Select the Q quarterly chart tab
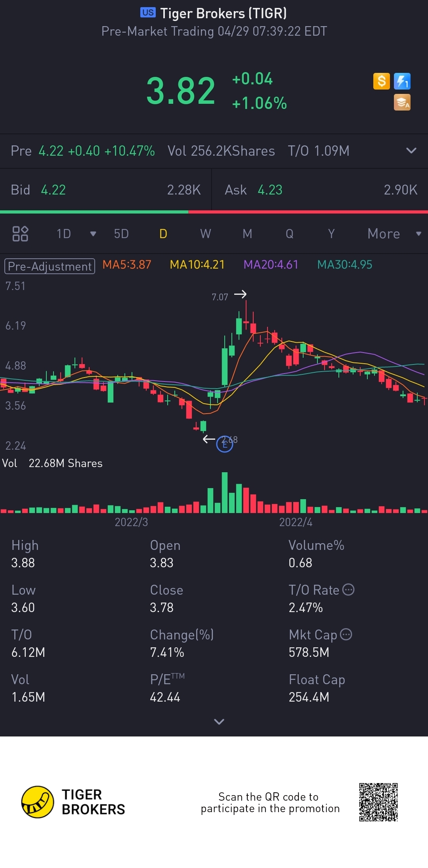 click(290, 234)
